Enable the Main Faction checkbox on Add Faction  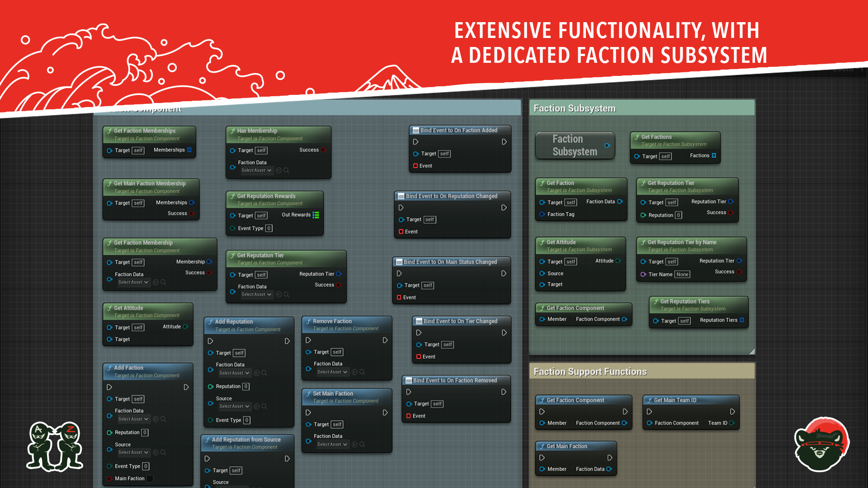(x=150, y=478)
